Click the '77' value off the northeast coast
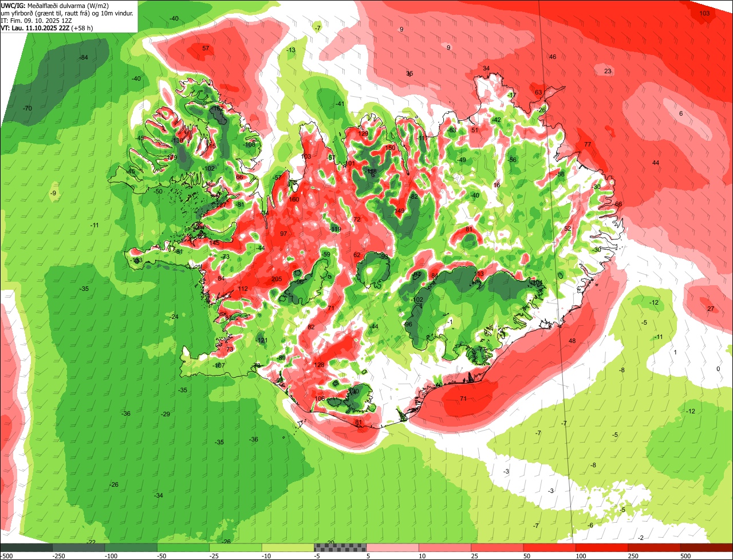Viewport: 733px width, 560px height. tap(588, 145)
